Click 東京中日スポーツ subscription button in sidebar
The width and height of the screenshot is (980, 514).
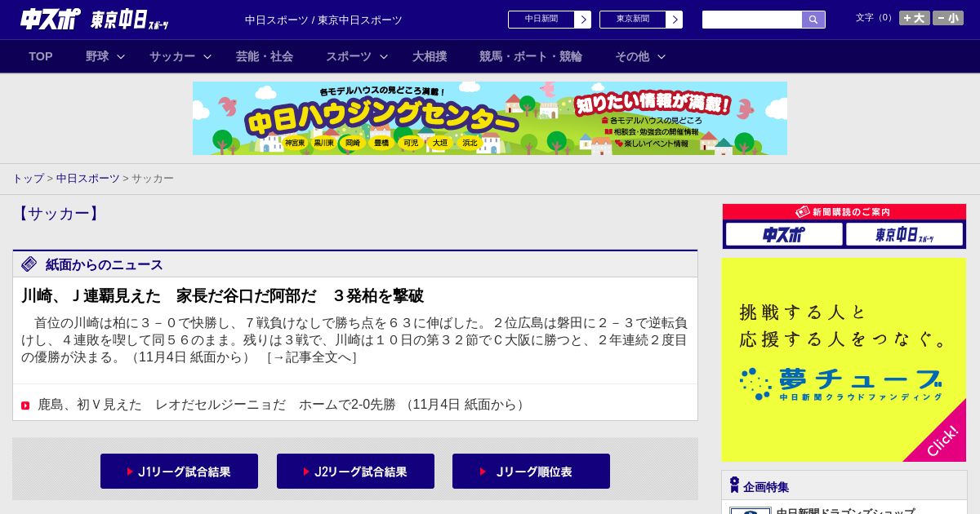pos(904,234)
